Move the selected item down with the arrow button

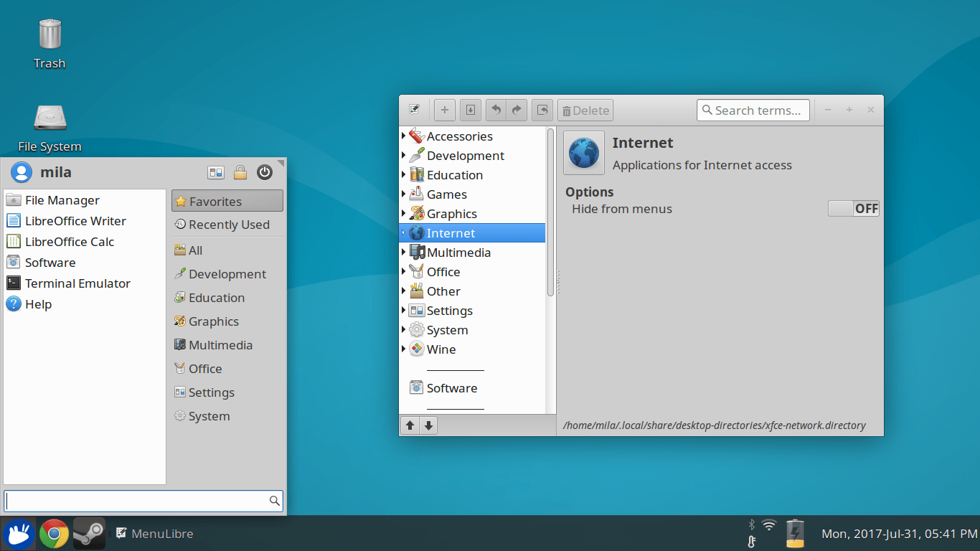428,425
